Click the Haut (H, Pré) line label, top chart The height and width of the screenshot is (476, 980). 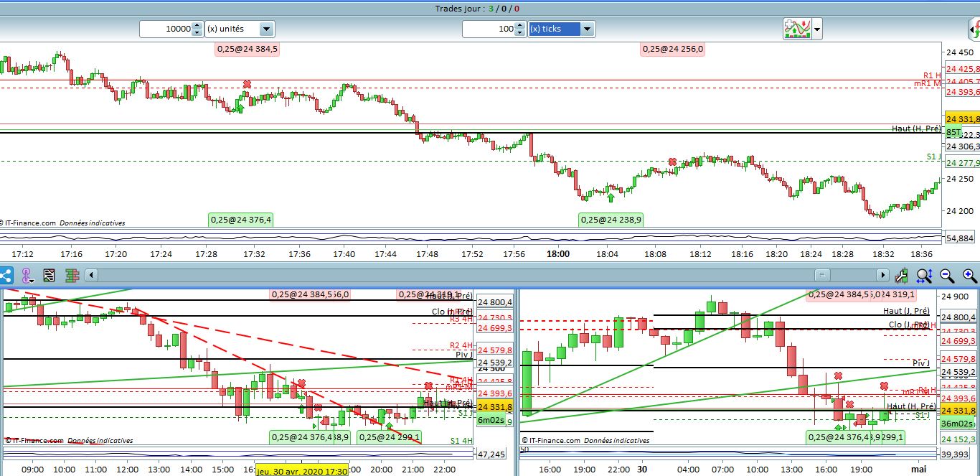916,129
